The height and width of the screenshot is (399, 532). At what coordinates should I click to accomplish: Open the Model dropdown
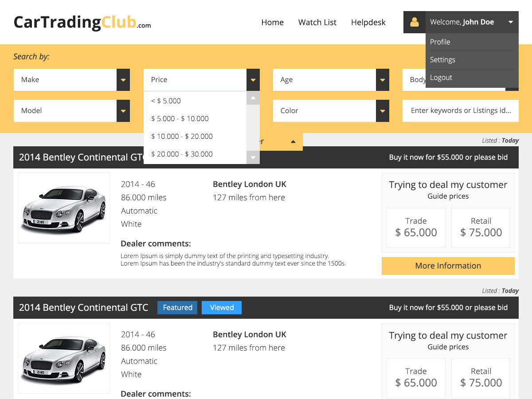coord(123,111)
